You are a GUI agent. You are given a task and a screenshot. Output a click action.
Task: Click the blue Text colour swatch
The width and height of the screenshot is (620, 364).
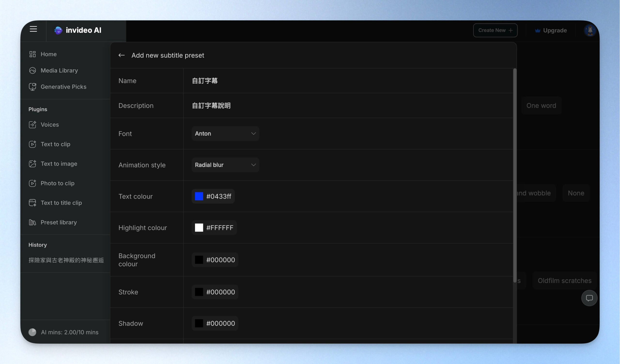pyautogui.click(x=199, y=196)
